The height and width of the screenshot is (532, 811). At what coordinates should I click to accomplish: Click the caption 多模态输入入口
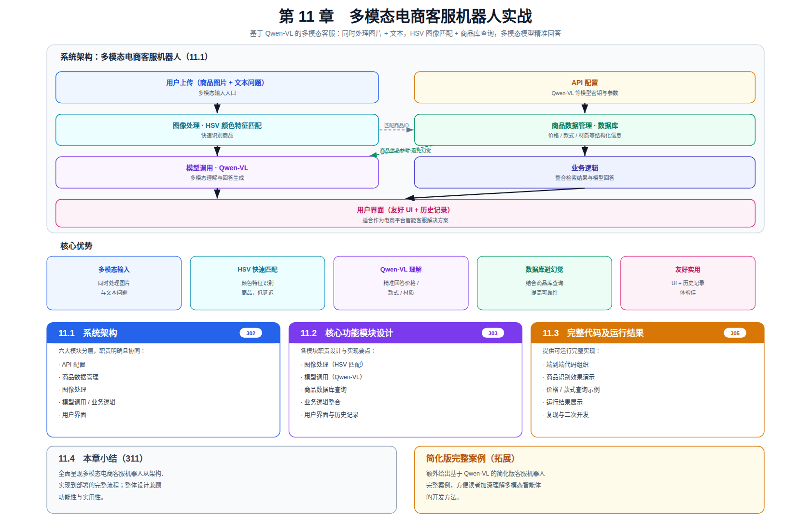[x=217, y=93]
